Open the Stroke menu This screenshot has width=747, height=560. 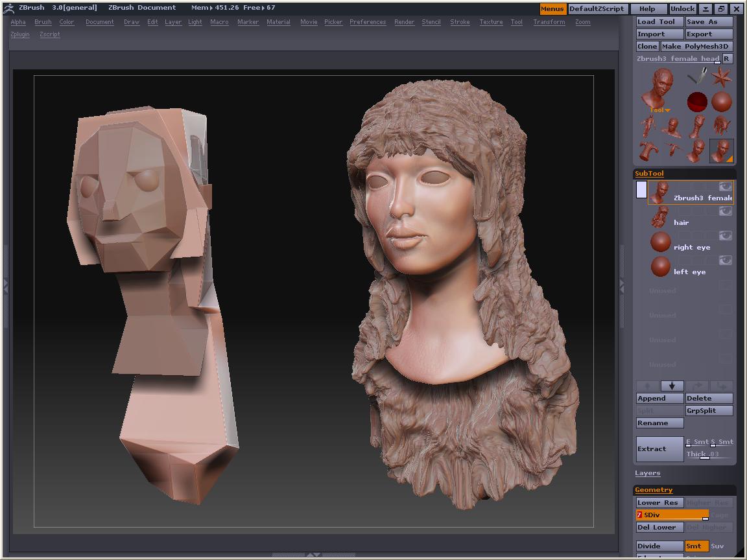click(460, 22)
